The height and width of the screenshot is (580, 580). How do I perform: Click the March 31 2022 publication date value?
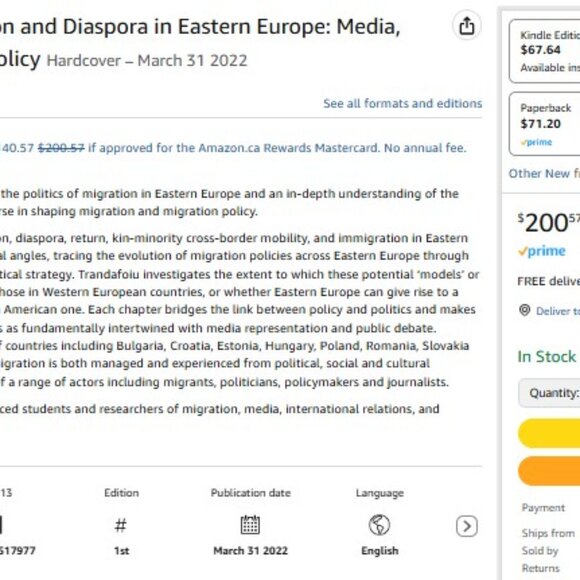250,551
